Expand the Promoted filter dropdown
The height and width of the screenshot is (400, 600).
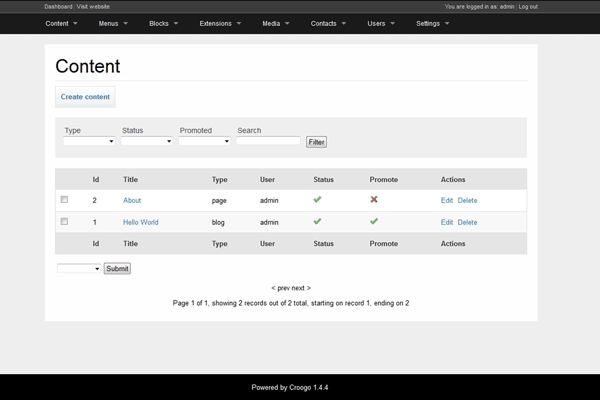coord(205,142)
